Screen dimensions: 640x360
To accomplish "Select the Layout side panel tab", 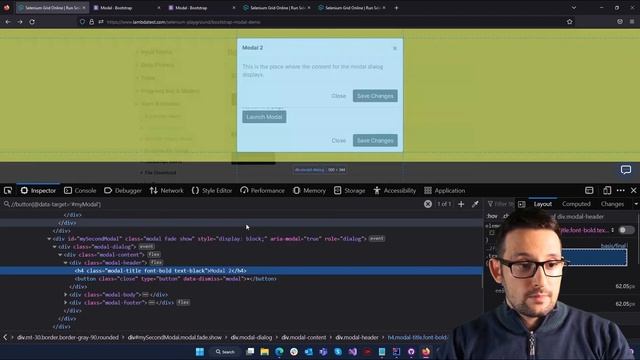I will pos(542,204).
